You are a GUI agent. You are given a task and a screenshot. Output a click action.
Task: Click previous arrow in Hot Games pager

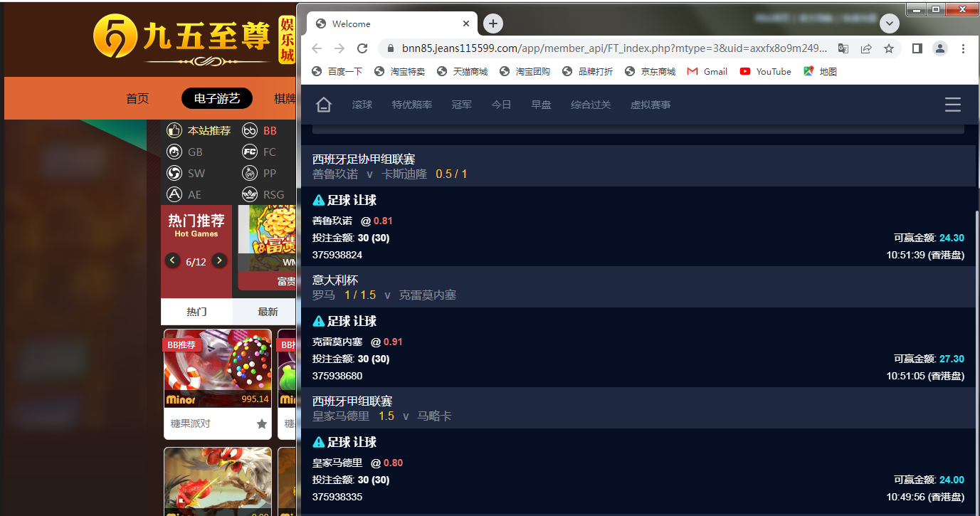(173, 260)
